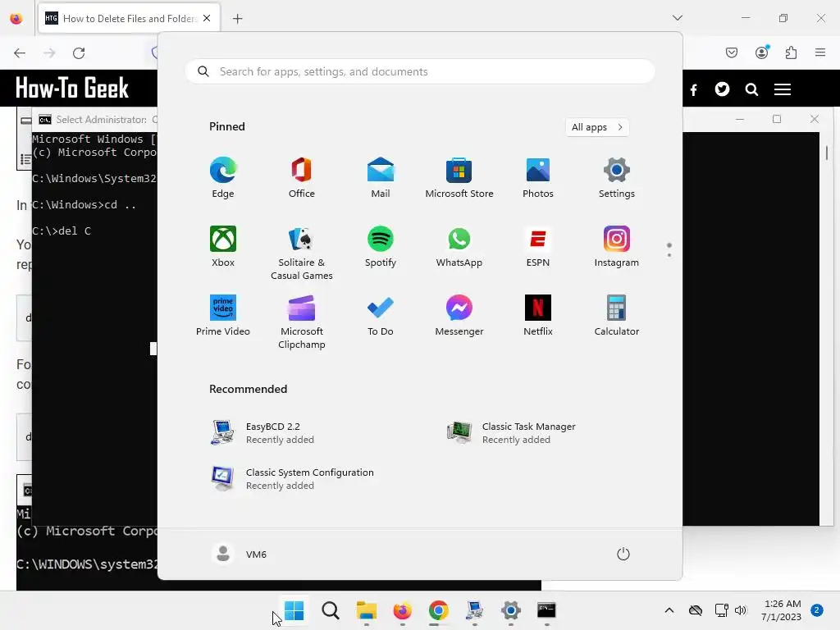This screenshot has height=630, width=840.
Task: Click the Start menu power button
Action: point(623,554)
